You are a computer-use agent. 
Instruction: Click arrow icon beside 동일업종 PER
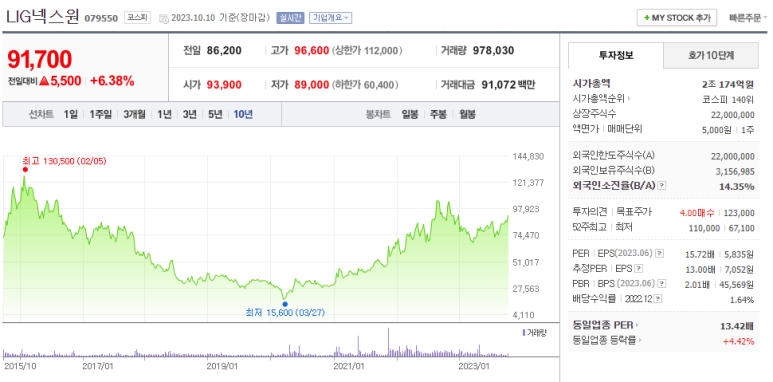[x=636, y=325]
